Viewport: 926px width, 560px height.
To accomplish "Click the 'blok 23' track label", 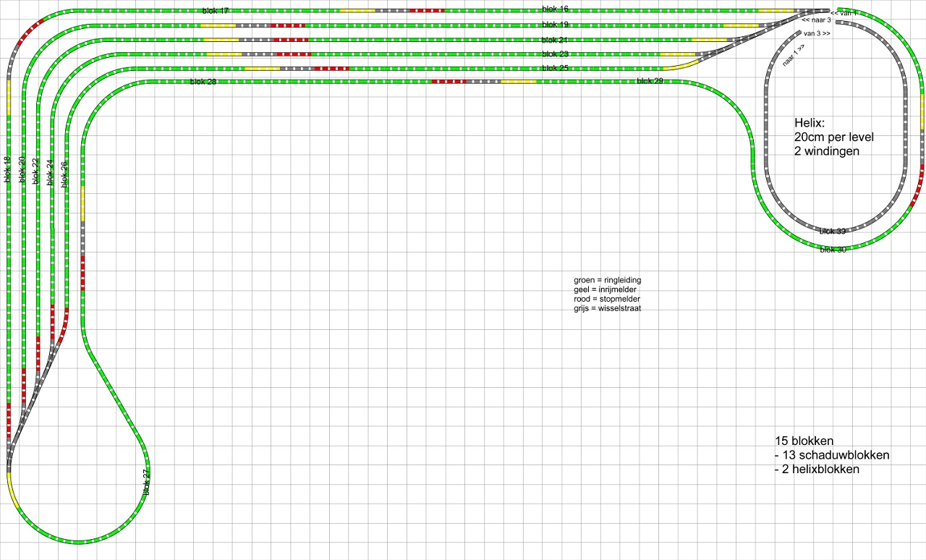I will point(556,54).
